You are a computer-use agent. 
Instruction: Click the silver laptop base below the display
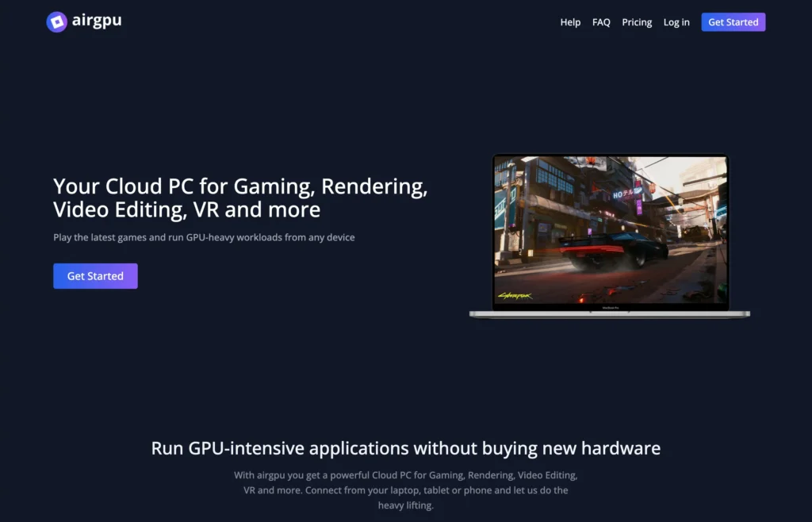611,315
